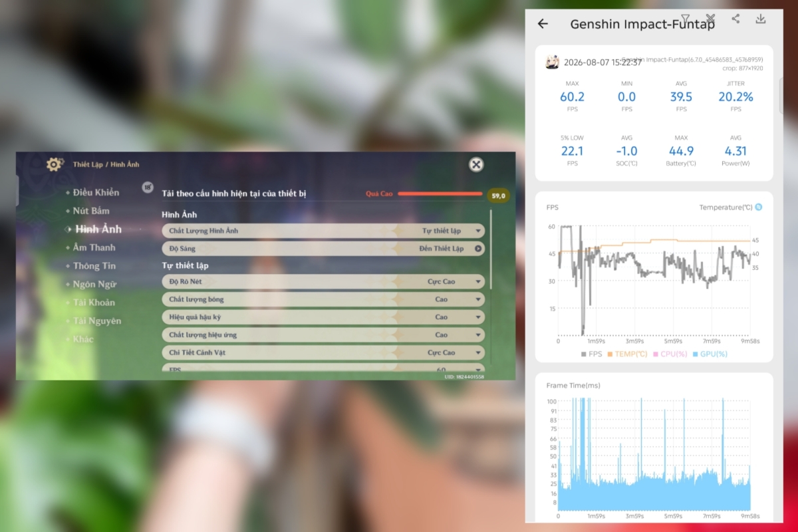Select the Hình Ảnh settings tab
Viewport: 798px width, 532px height.
[x=98, y=229]
